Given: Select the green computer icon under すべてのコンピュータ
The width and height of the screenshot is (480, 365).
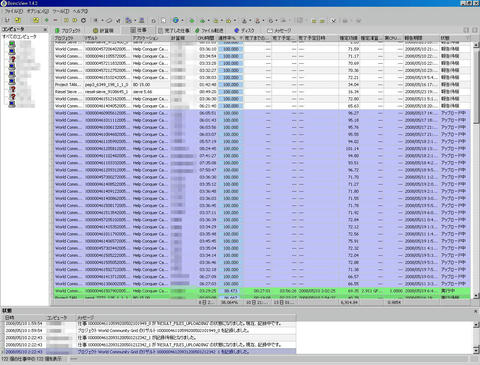Looking at the screenshot, I should tap(12, 44).
